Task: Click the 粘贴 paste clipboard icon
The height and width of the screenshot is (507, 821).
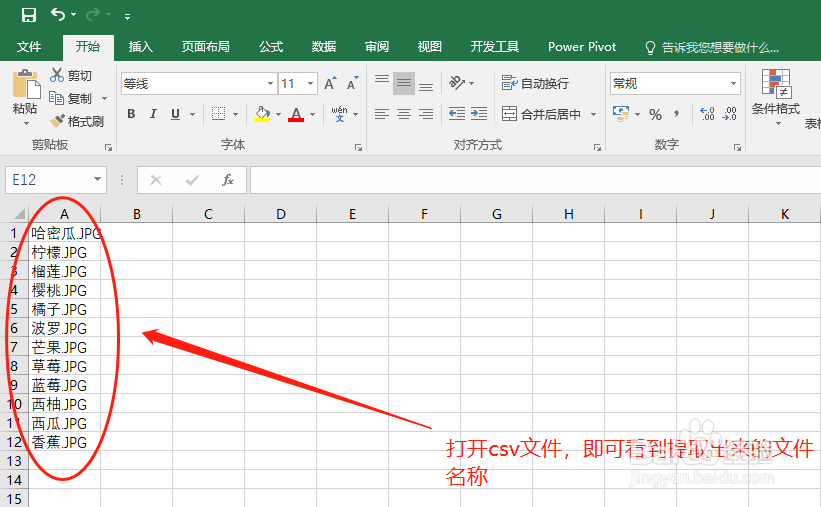Action: (x=26, y=84)
